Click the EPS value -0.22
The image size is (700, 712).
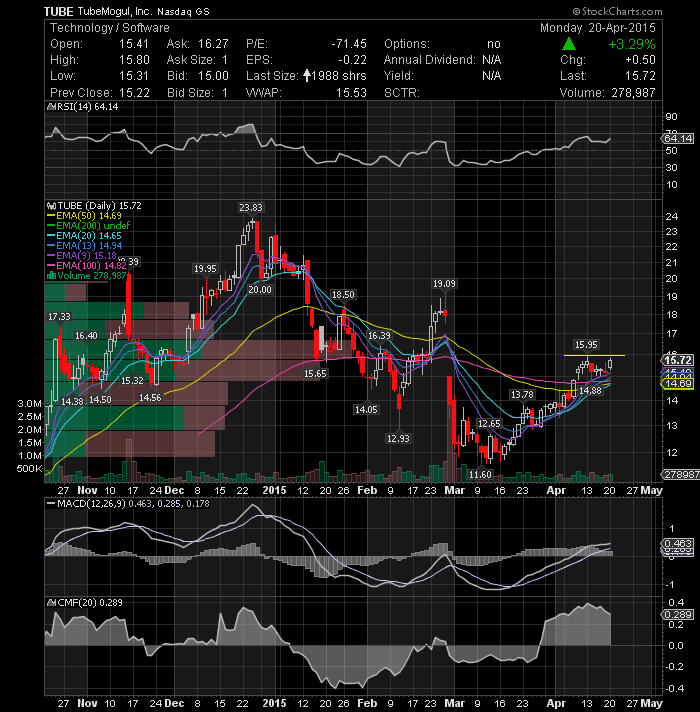[x=352, y=60]
